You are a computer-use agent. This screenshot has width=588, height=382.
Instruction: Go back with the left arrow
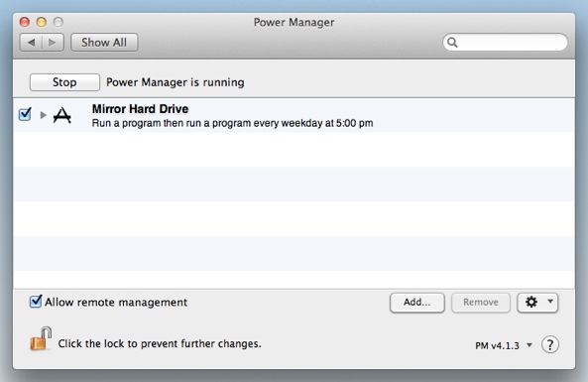point(31,43)
